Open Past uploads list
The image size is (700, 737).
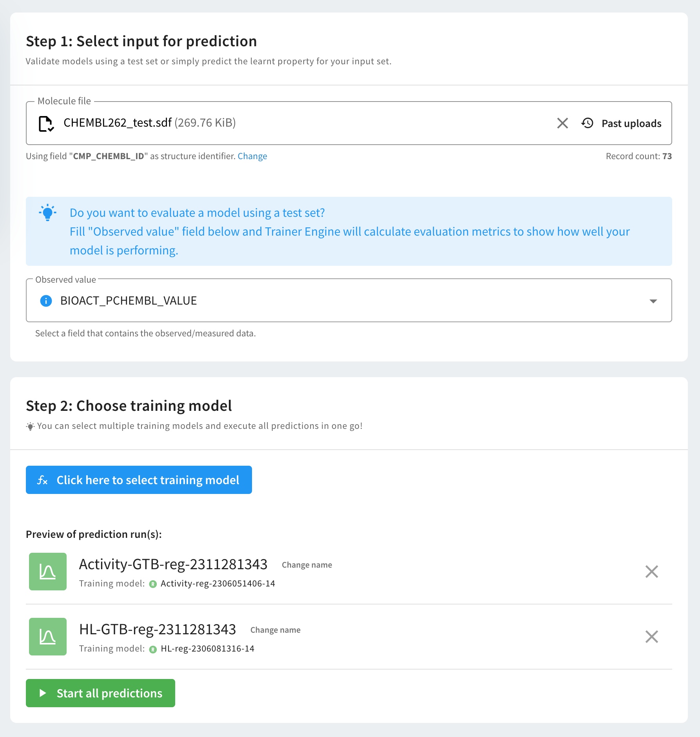coord(631,123)
